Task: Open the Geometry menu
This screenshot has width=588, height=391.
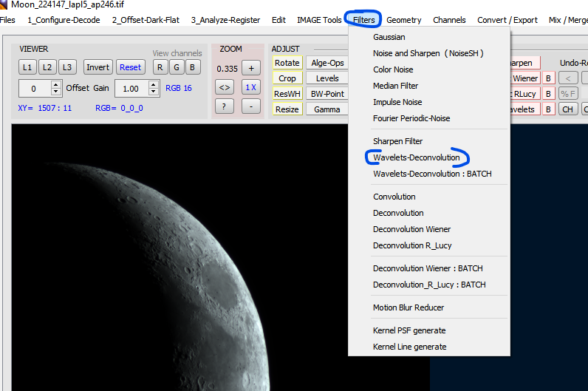Action: pos(404,20)
